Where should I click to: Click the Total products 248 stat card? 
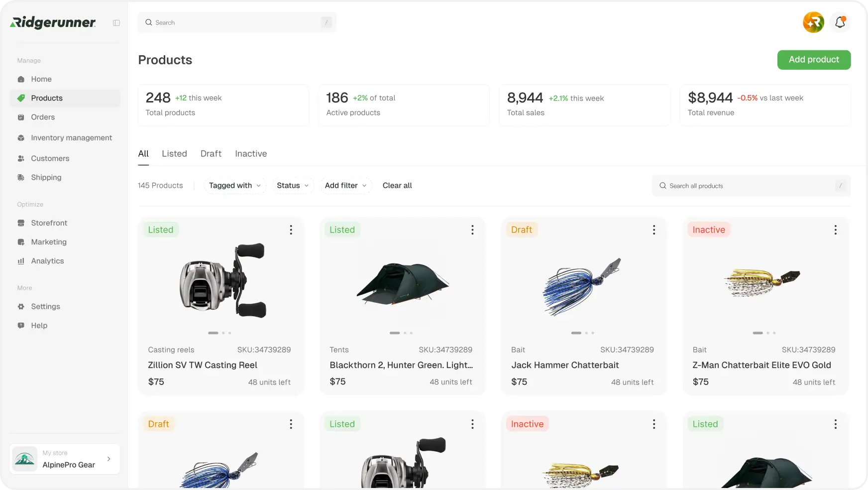tap(223, 105)
